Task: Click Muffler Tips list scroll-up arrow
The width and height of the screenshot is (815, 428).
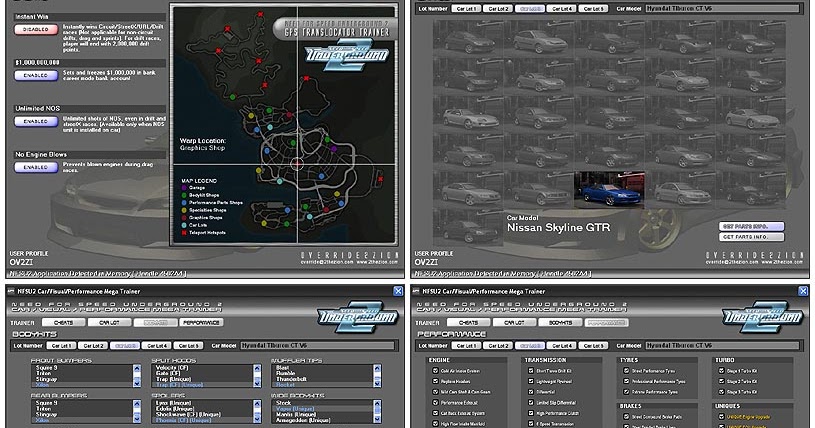Action: tap(377, 368)
